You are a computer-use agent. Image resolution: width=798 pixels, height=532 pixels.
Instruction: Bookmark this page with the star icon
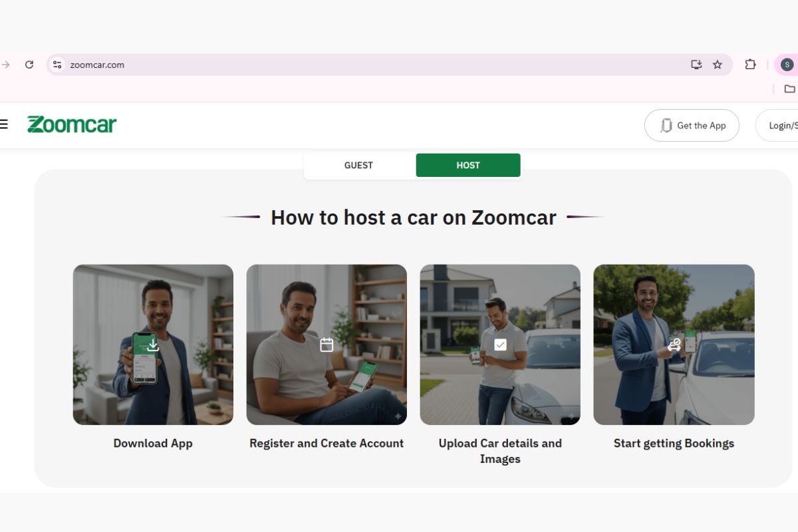click(718, 65)
